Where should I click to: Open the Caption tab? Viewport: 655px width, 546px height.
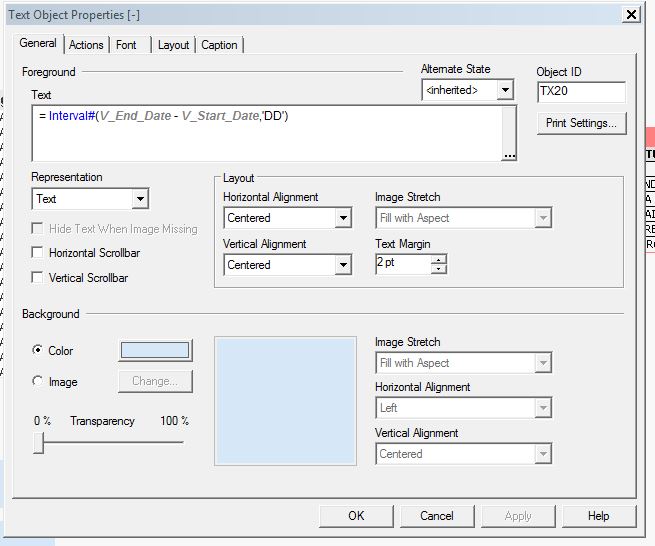click(219, 45)
